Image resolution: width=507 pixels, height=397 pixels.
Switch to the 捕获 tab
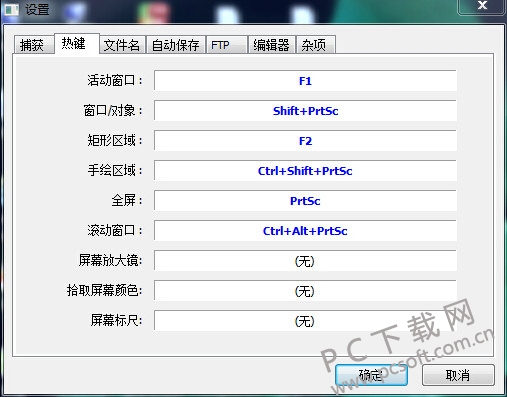(34, 45)
